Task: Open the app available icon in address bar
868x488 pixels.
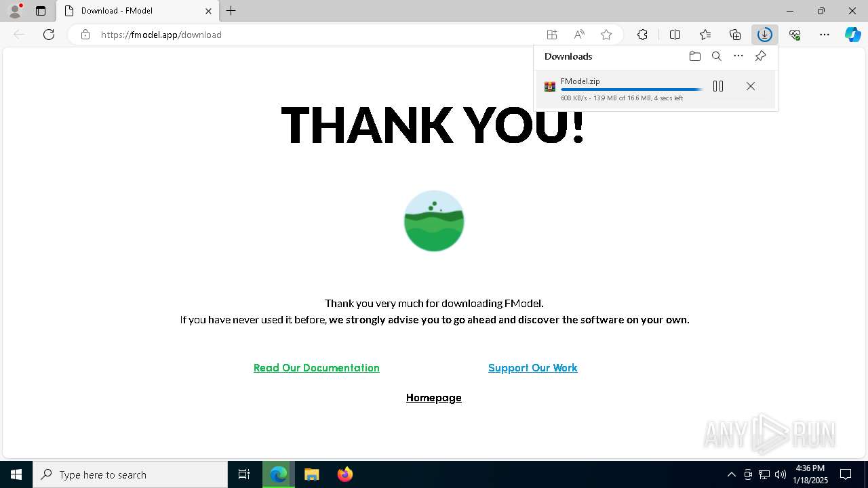Action: [x=552, y=35]
